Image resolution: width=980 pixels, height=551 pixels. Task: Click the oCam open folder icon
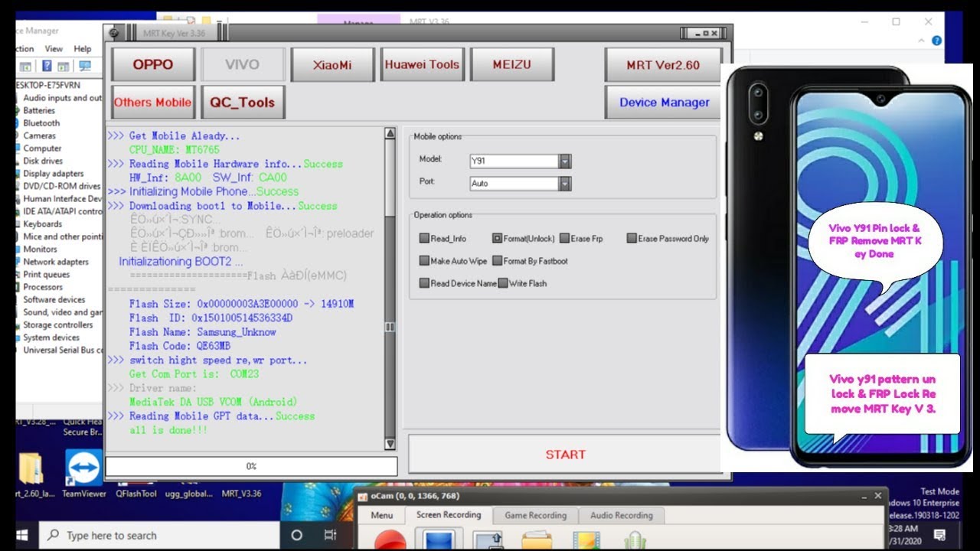pyautogui.click(x=537, y=540)
